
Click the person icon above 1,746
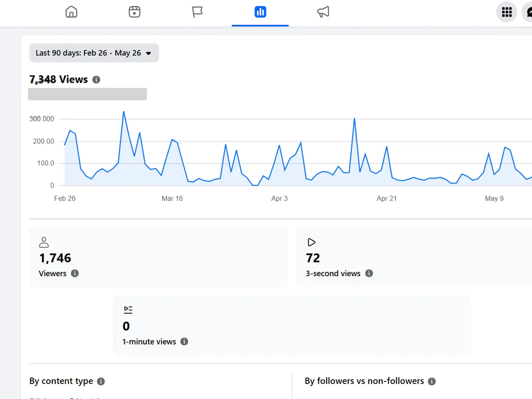pyautogui.click(x=44, y=242)
